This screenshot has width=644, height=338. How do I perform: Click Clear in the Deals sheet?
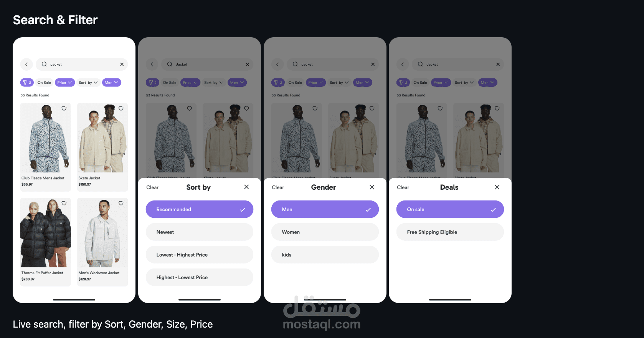[x=403, y=187]
